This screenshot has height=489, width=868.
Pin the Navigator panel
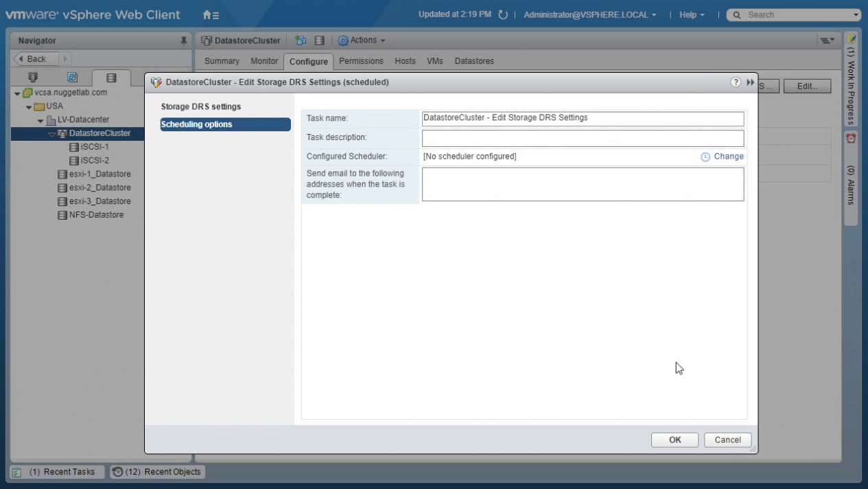tap(183, 41)
